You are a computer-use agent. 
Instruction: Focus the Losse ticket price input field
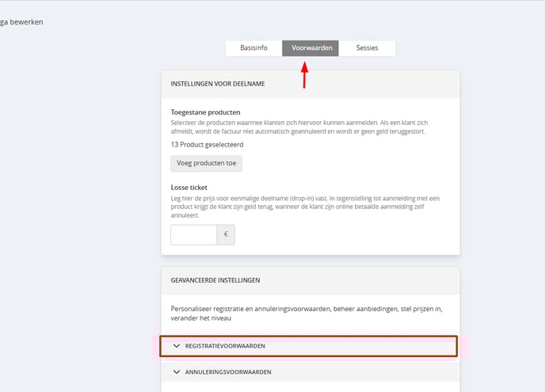pyautogui.click(x=193, y=234)
